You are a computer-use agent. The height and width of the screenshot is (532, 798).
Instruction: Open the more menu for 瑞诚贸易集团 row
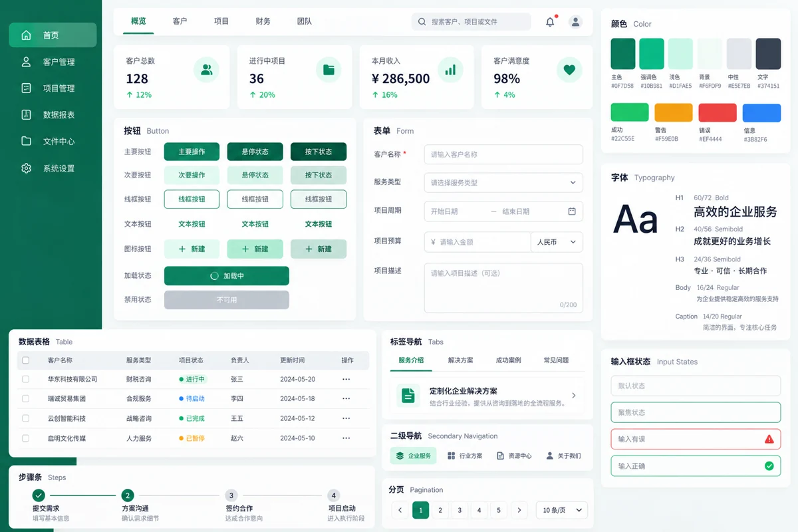pyautogui.click(x=346, y=398)
